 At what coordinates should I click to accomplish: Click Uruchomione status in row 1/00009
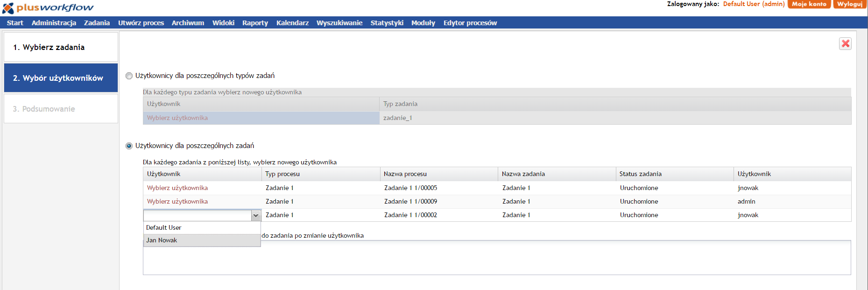639,202
